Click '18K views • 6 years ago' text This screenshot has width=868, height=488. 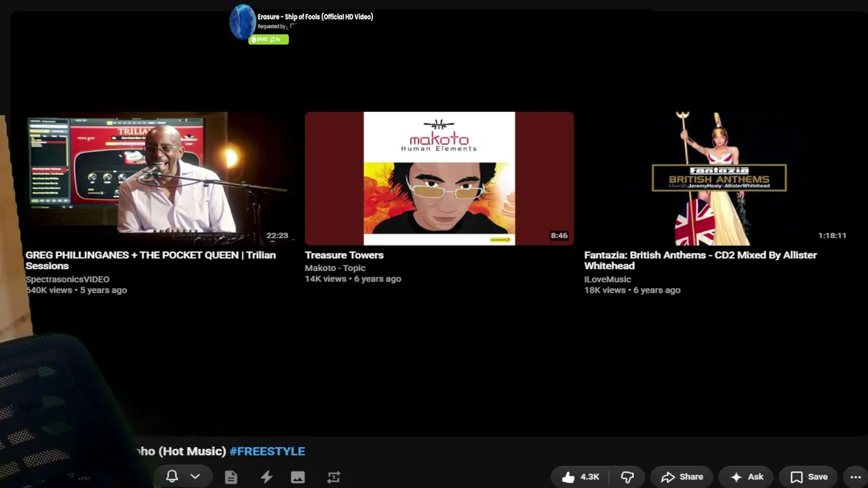[633, 290]
